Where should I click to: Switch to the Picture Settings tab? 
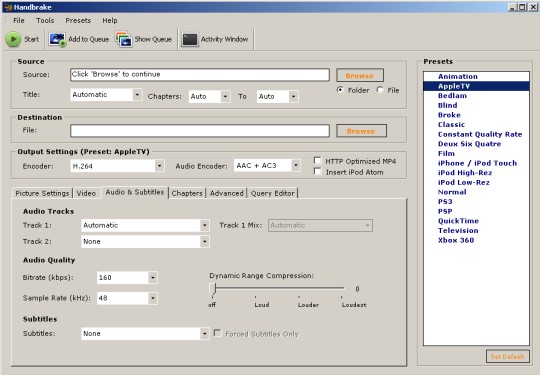(42, 193)
